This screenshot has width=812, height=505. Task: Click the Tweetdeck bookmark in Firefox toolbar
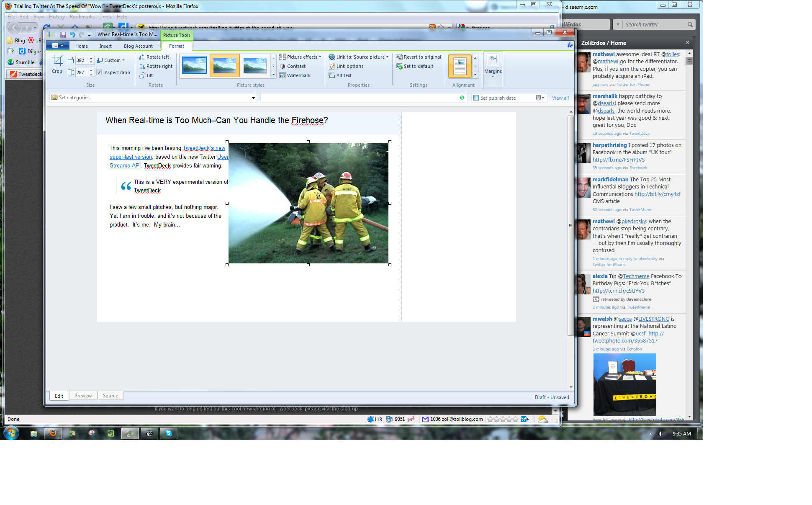click(x=26, y=74)
